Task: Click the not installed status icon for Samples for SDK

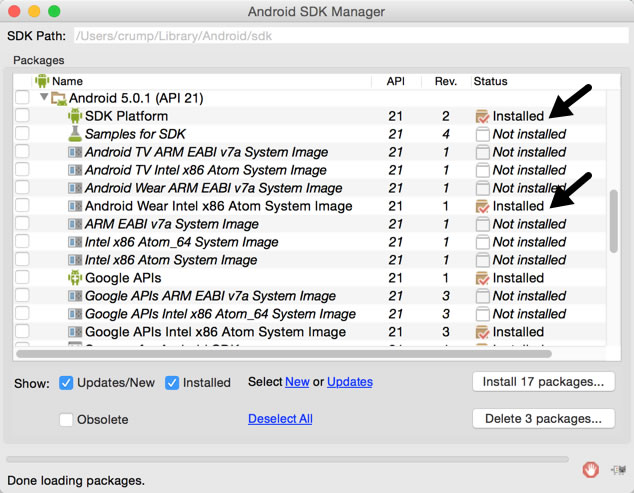Action: click(482, 134)
